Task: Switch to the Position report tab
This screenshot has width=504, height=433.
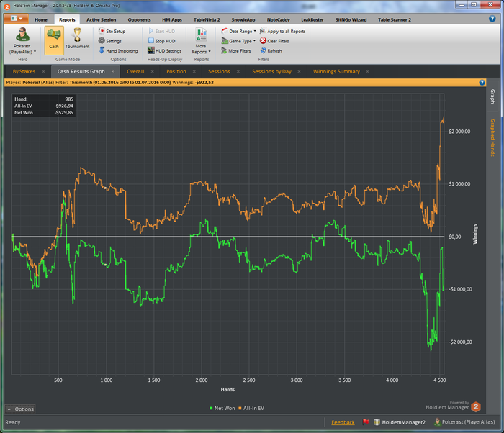Action: (176, 71)
